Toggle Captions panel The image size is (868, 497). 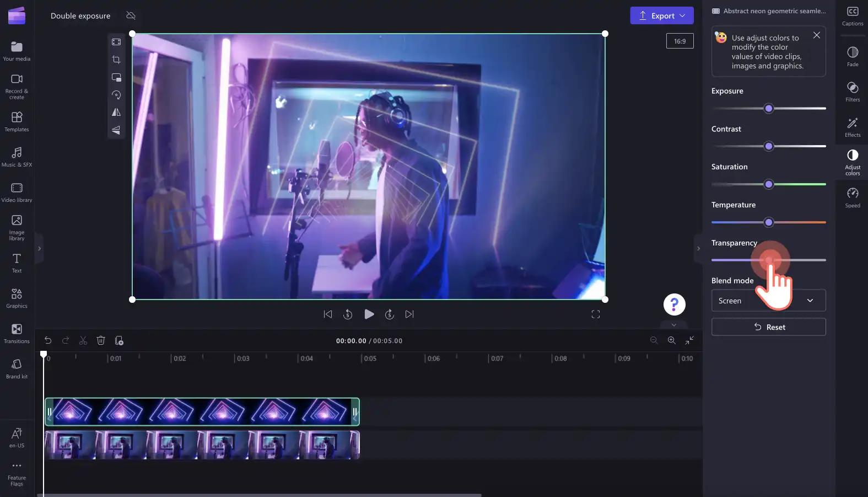coord(853,16)
